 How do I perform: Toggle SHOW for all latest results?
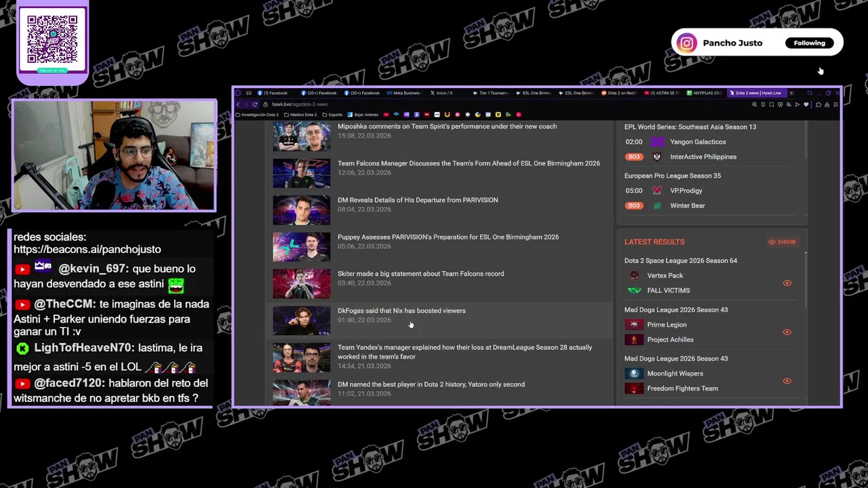pos(782,242)
